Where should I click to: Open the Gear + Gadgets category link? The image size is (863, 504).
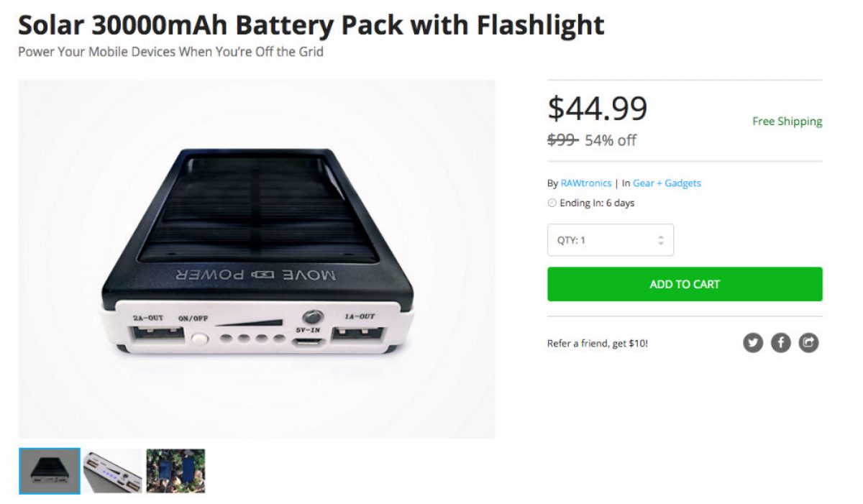point(667,183)
